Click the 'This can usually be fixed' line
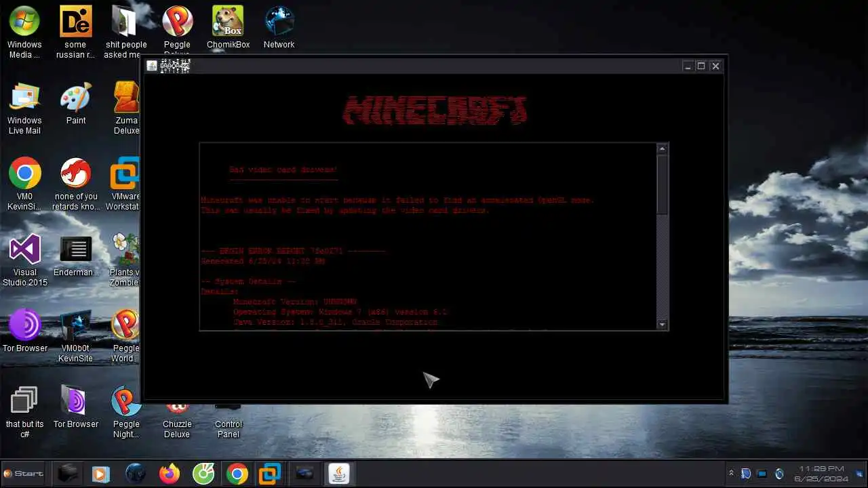 coord(345,210)
